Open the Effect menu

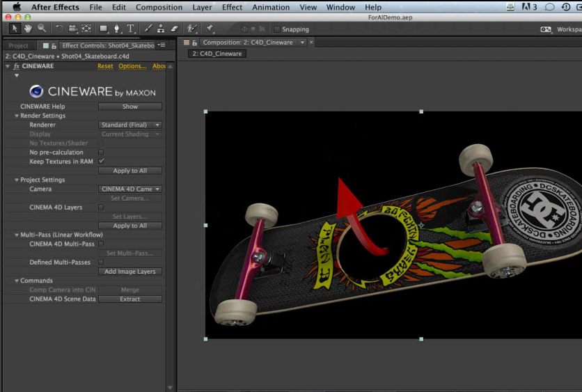(x=232, y=7)
